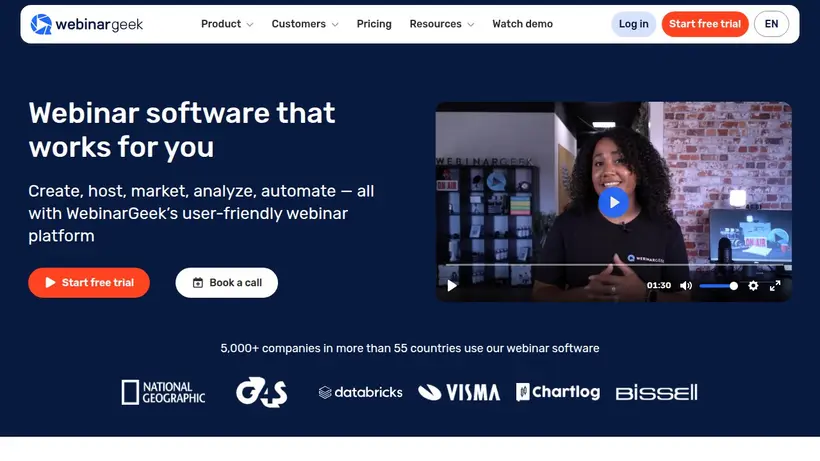Screen dimensions: 820x461
Task: Click the Log in button
Action: point(633,24)
